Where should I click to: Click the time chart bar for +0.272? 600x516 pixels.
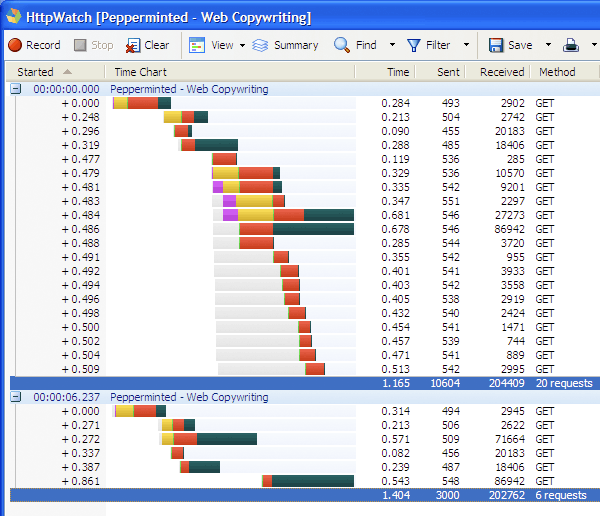[209, 439]
